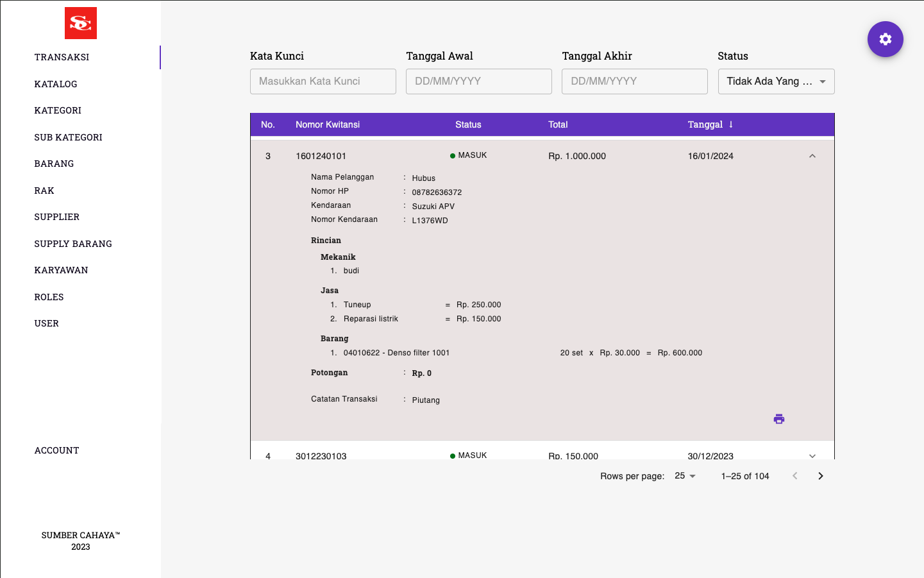Image resolution: width=924 pixels, height=578 pixels.
Task: Navigate to Supply Barang page
Action: 73,244
